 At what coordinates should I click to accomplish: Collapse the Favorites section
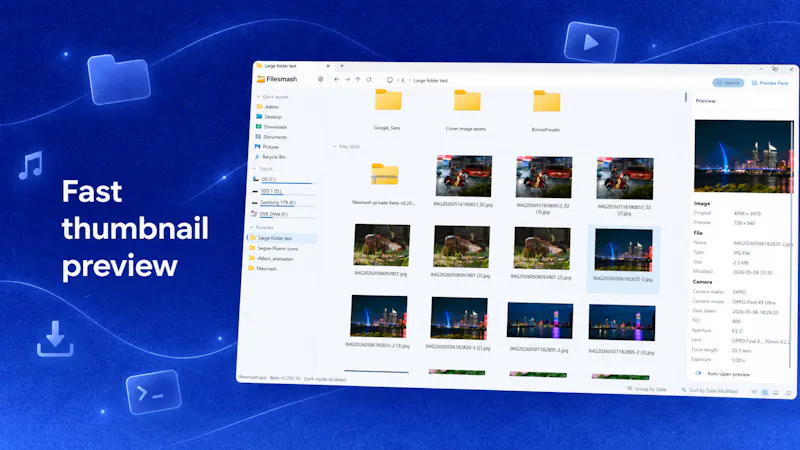252,227
